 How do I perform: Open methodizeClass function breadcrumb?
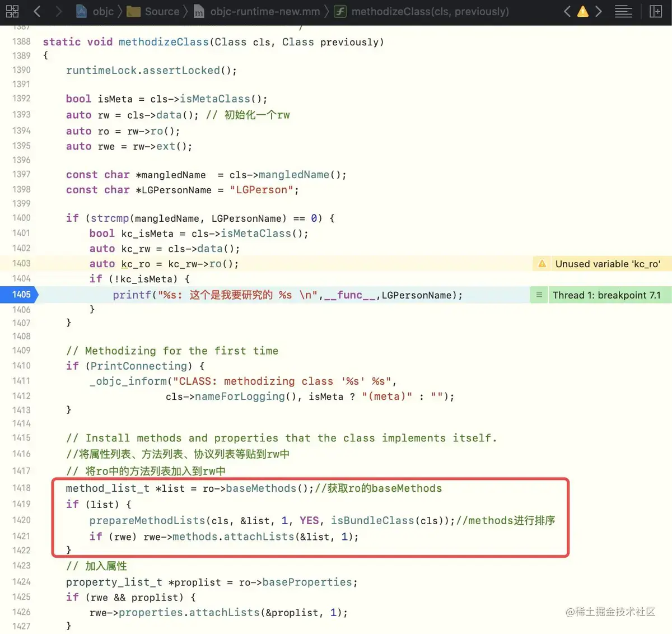tap(422, 11)
